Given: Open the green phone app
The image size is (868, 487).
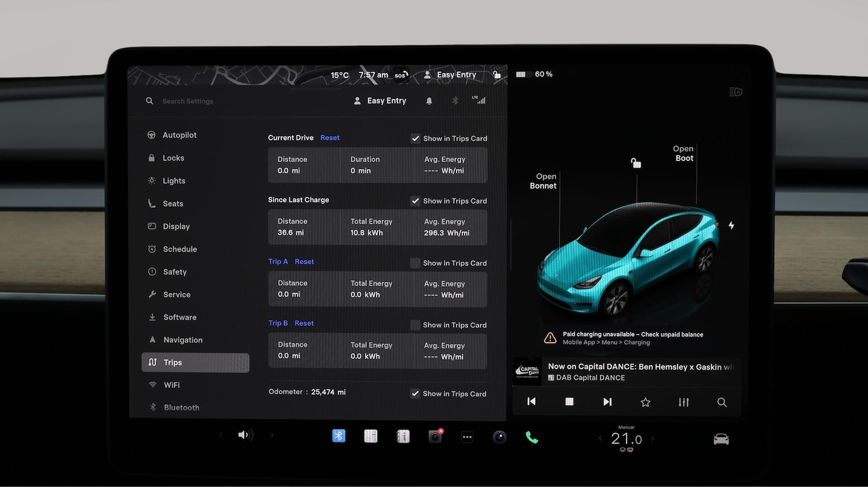Looking at the screenshot, I should pos(532,437).
